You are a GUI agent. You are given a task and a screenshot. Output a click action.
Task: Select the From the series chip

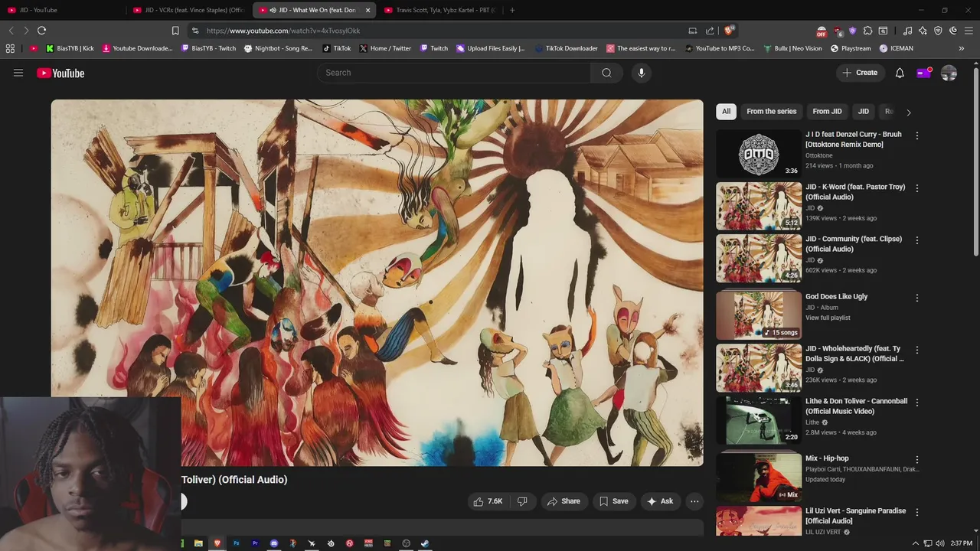771,112
